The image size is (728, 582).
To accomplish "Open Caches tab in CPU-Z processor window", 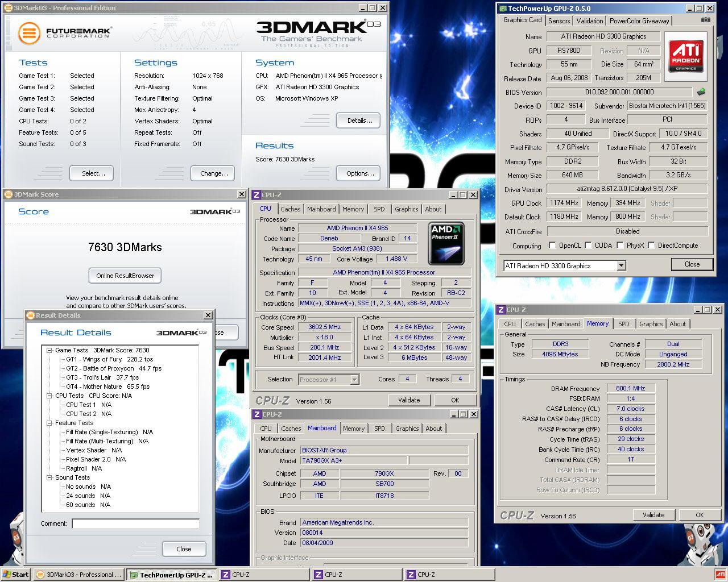I will coord(290,209).
